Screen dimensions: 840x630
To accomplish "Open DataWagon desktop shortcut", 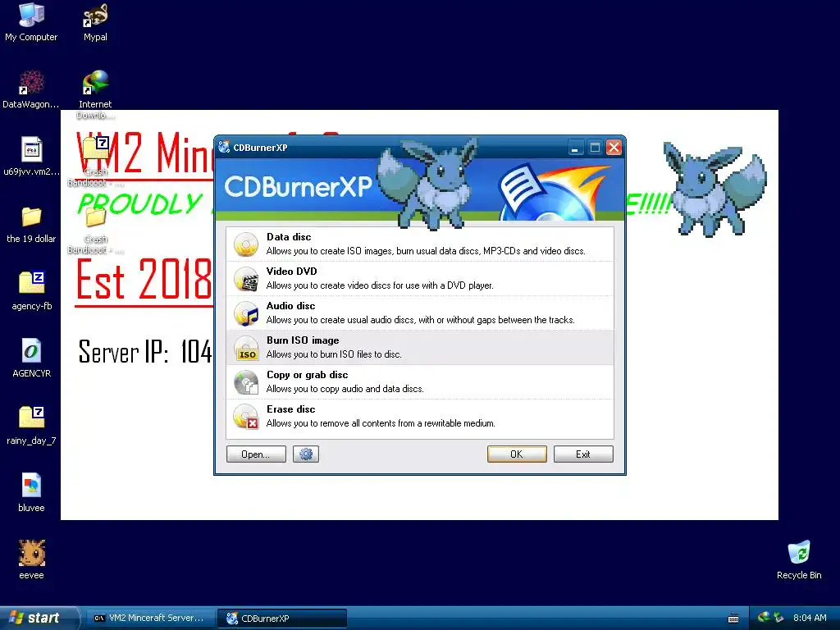I will 31,83.
